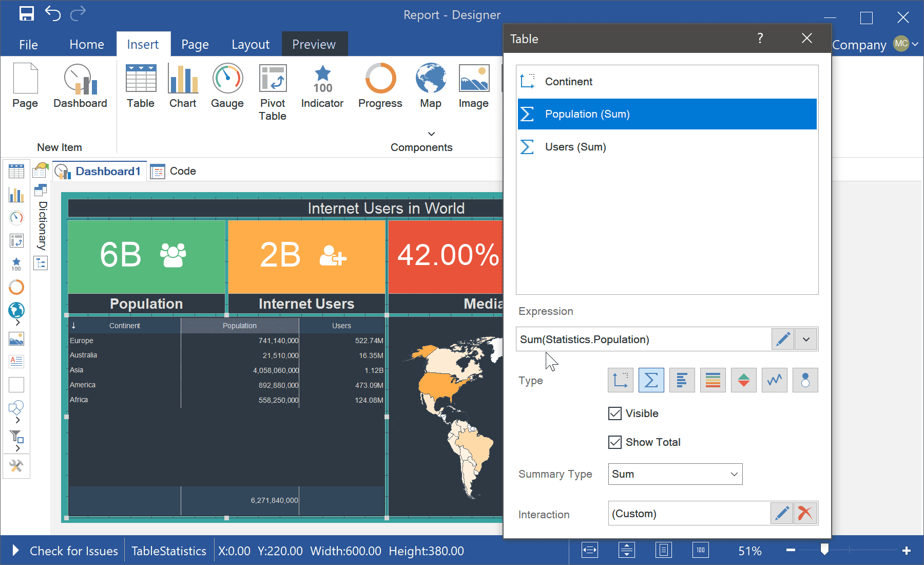Open the wrench and screwdriver settings tool
The height and width of the screenshot is (565, 924).
click(x=16, y=466)
